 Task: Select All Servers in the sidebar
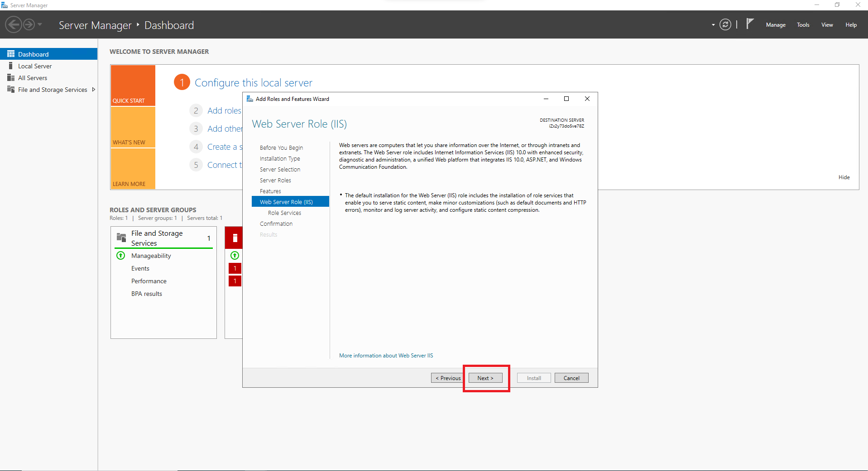click(48, 78)
